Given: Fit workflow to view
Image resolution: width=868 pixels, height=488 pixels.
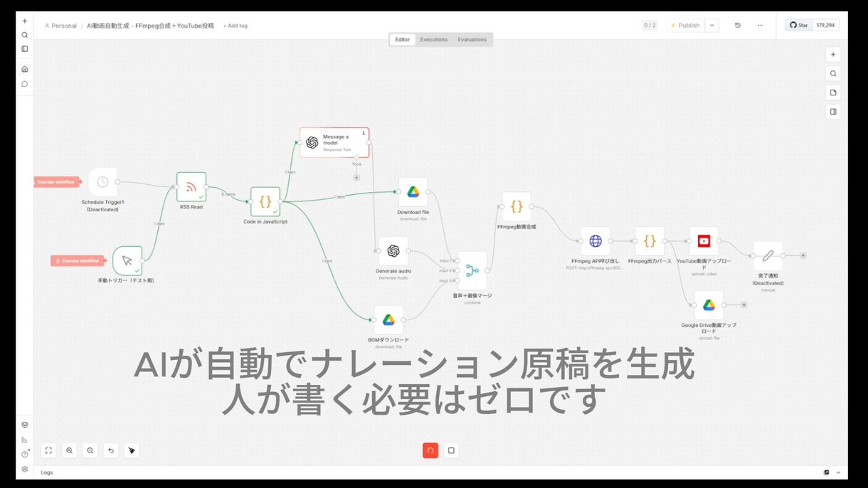Looking at the screenshot, I should [48, 450].
